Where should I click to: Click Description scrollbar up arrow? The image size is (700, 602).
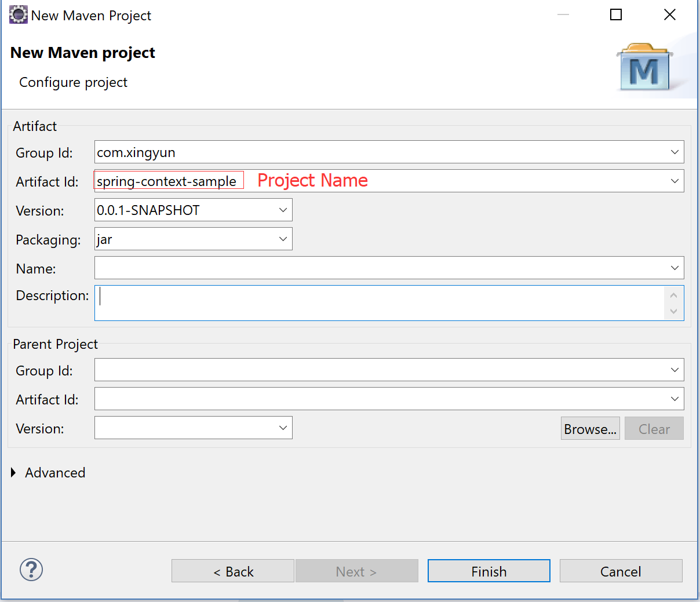tap(673, 295)
